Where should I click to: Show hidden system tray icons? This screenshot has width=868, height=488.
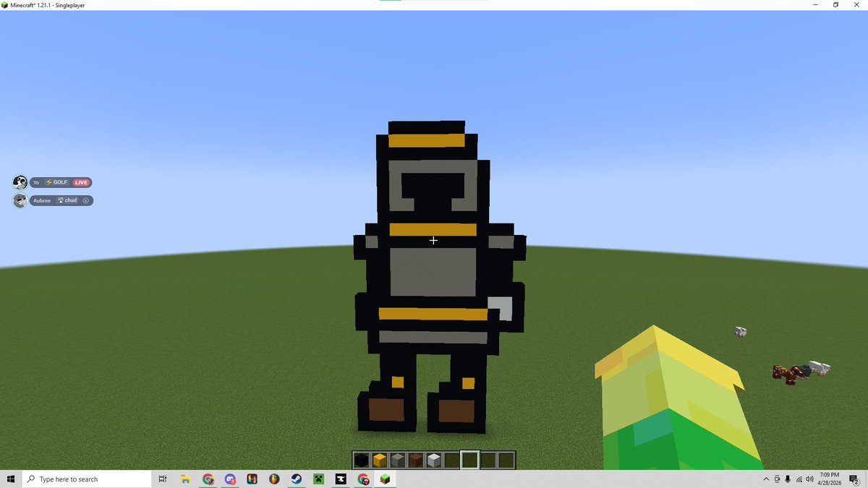pyautogui.click(x=766, y=479)
